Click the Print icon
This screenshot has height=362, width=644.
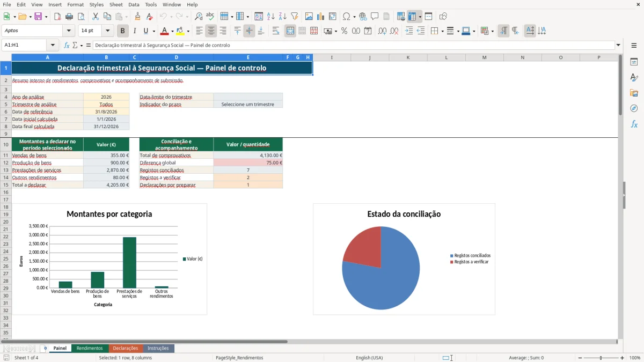(69, 17)
